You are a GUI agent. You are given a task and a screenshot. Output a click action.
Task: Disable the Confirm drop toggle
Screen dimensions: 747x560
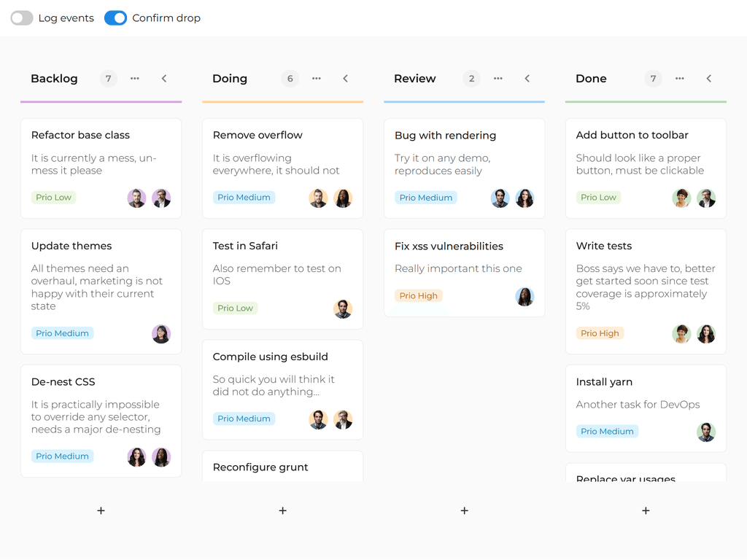(115, 18)
